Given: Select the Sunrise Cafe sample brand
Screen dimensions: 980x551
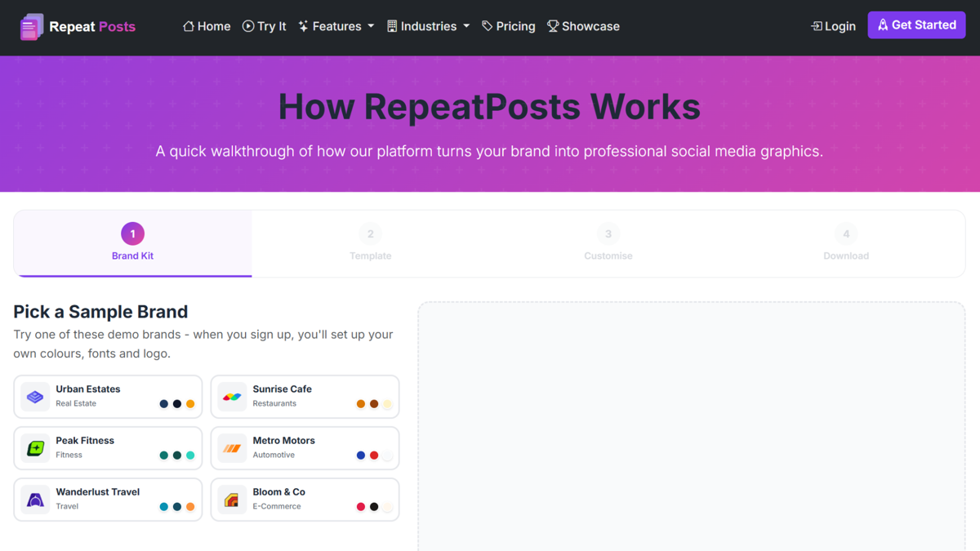Looking at the screenshot, I should [305, 396].
